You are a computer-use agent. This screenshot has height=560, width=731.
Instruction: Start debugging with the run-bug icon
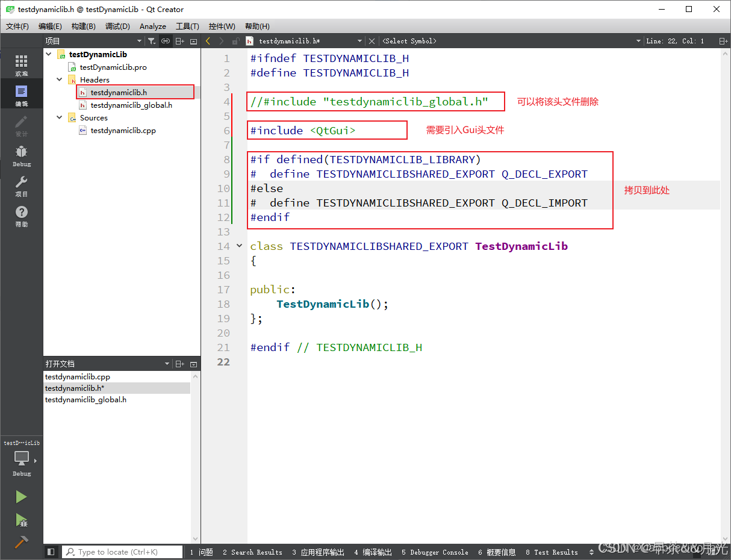pos(21,520)
